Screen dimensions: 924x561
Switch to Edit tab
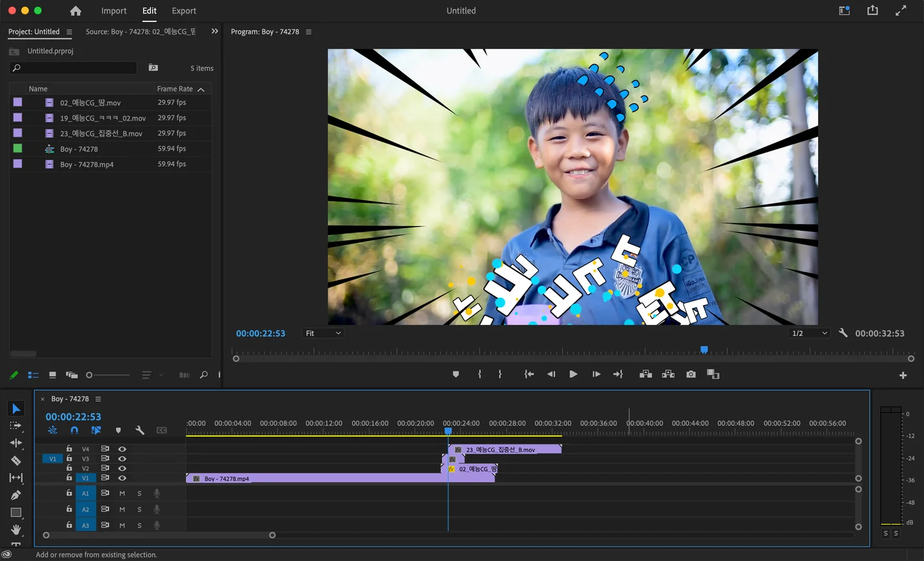tap(149, 11)
